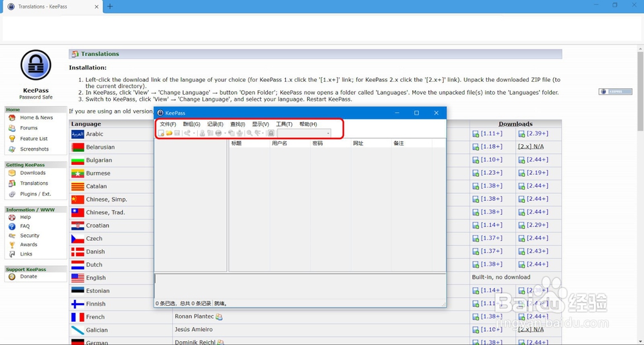Click Czech row [2.44+] download icon
This screenshot has height=345, width=644.
(x=522, y=239)
